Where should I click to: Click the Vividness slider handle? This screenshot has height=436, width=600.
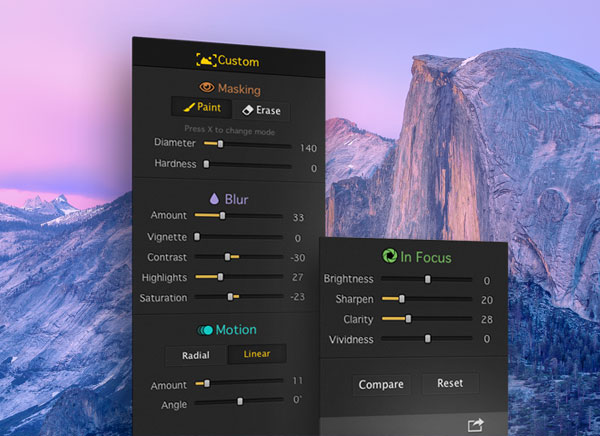pos(428,338)
